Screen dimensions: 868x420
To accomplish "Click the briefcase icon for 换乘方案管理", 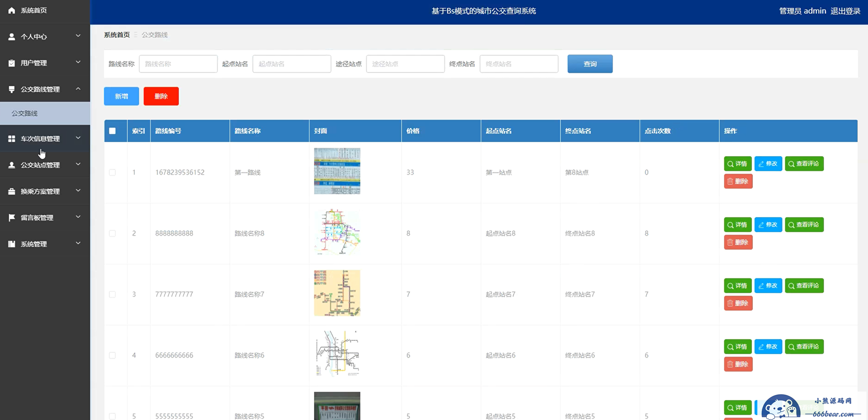I will coord(11,191).
